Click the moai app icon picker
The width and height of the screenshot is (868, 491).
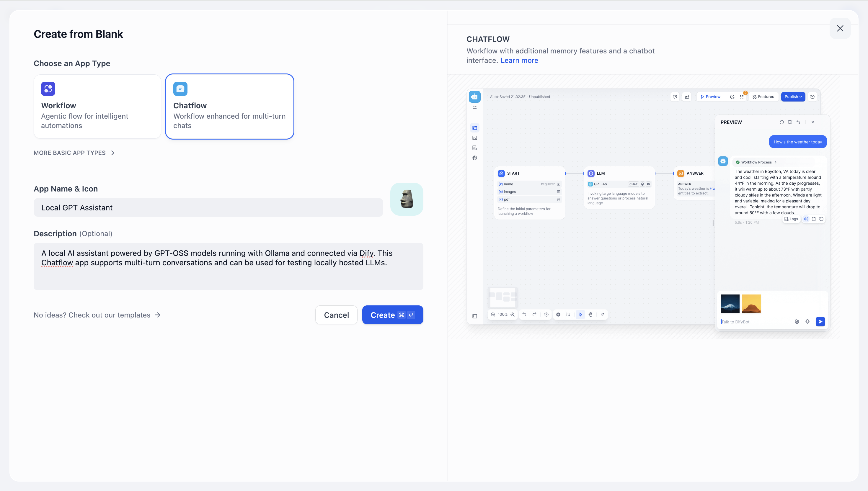pyautogui.click(x=407, y=199)
